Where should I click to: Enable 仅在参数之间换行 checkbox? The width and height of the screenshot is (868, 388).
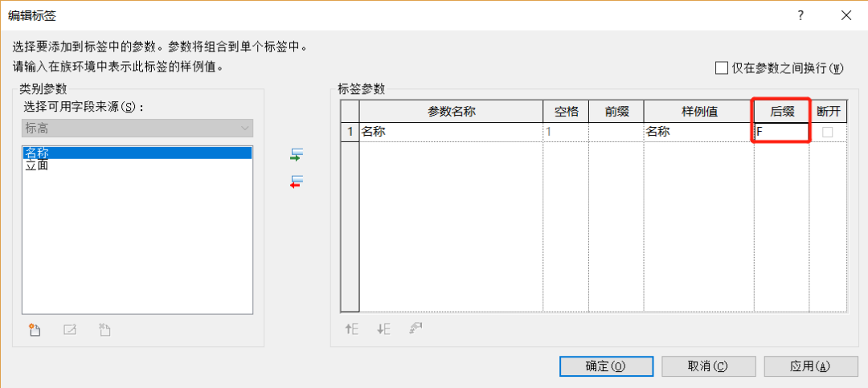721,68
